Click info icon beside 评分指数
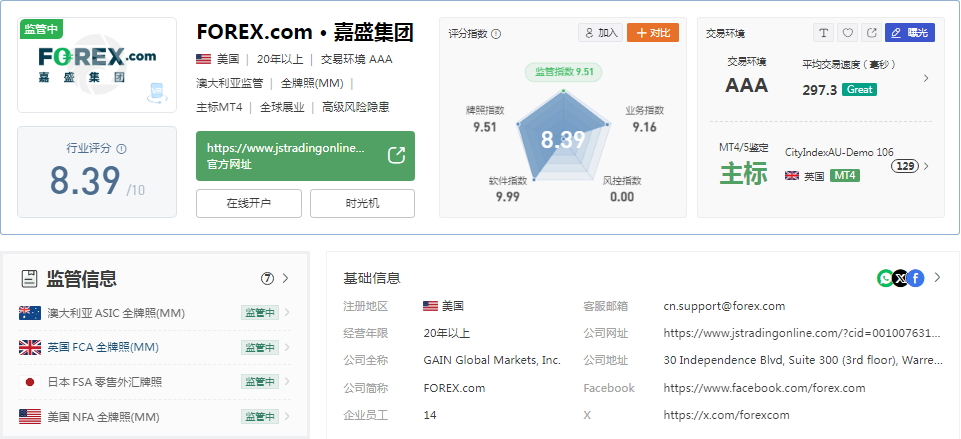961x439 pixels. pos(496,34)
